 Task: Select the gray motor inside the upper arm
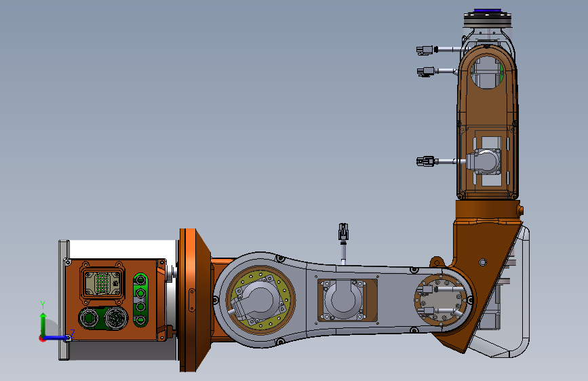click(x=484, y=162)
